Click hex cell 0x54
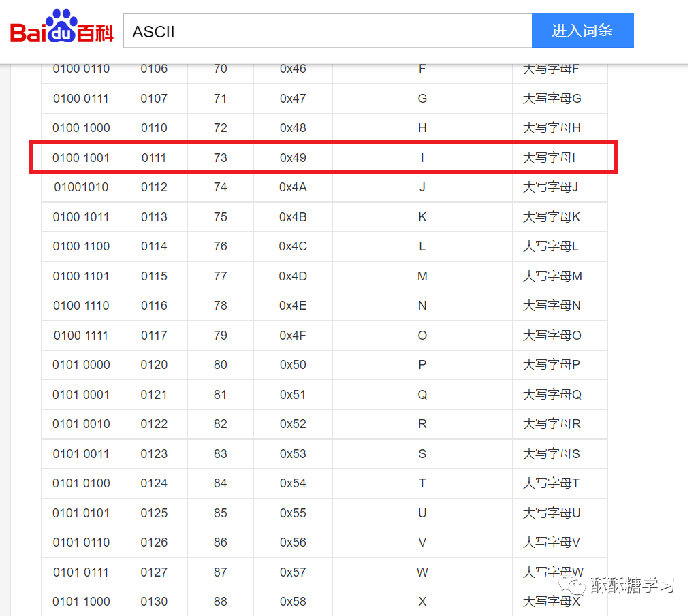 click(293, 483)
